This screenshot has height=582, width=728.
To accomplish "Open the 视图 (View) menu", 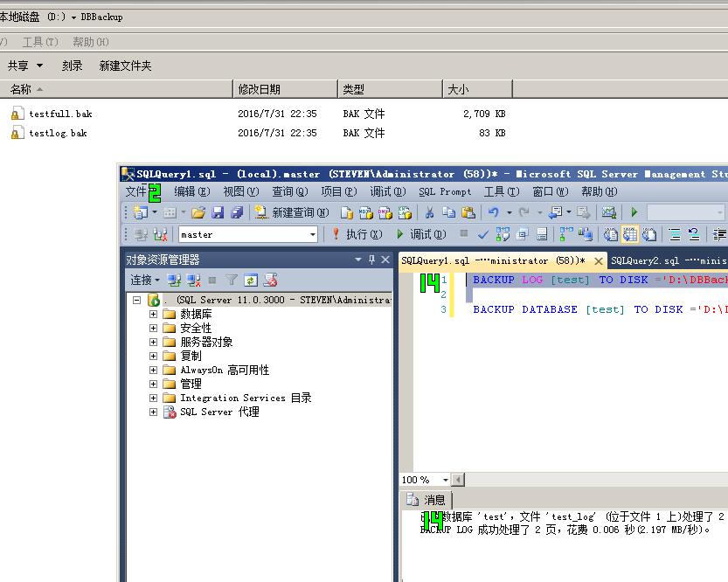I will [241, 191].
